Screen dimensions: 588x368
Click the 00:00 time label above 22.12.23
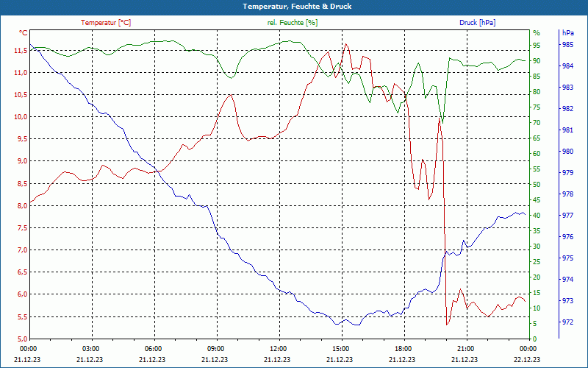click(528, 348)
